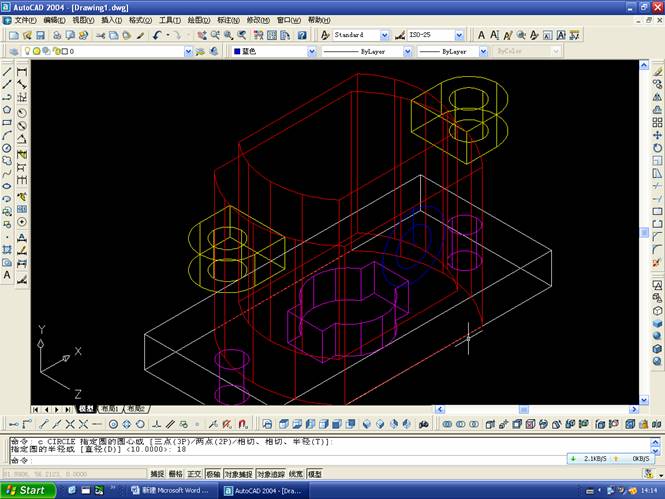This screenshot has width=665, height=499.
Task: Select the Line draw tool
Action: [x=7, y=72]
